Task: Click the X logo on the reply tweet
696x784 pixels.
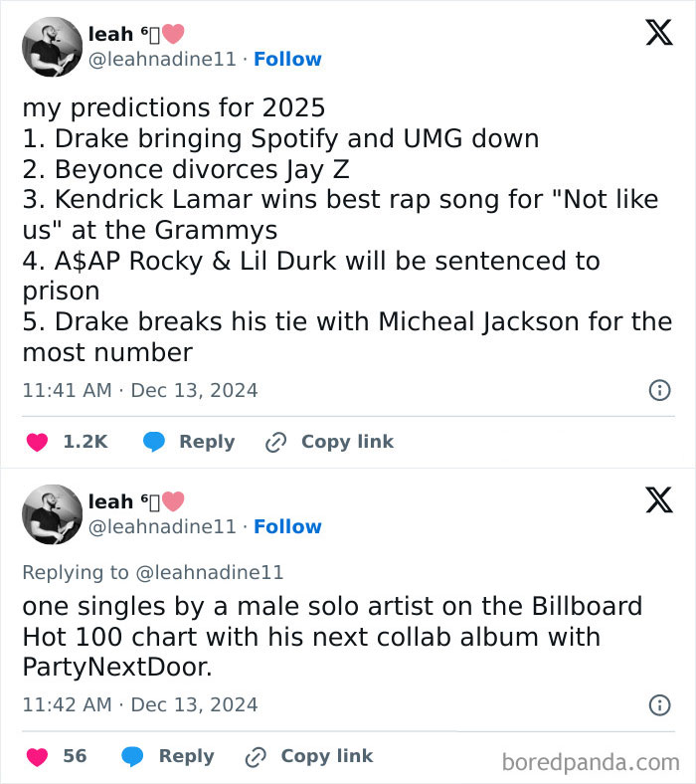Action: [658, 499]
